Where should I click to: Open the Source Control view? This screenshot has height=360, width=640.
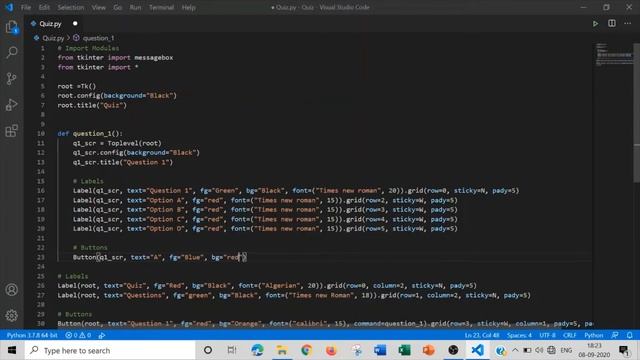point(12,78)
